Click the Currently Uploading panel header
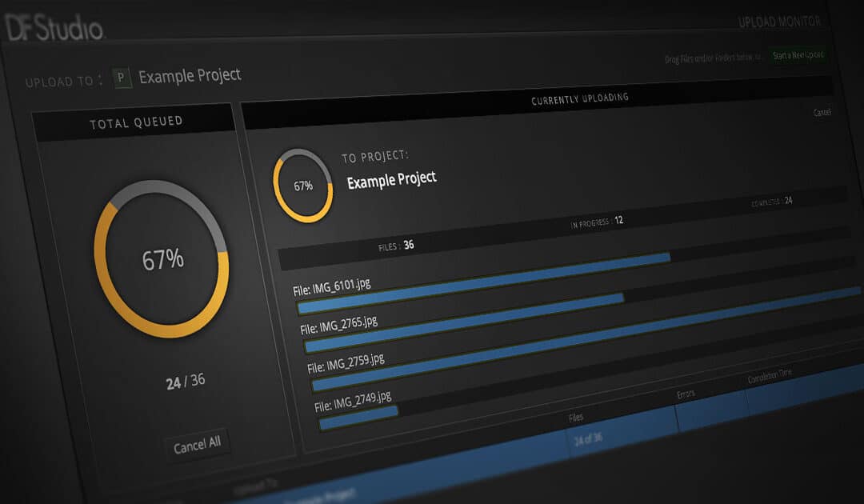The height and width of the screenshot is (504, 864). (579, 98)
